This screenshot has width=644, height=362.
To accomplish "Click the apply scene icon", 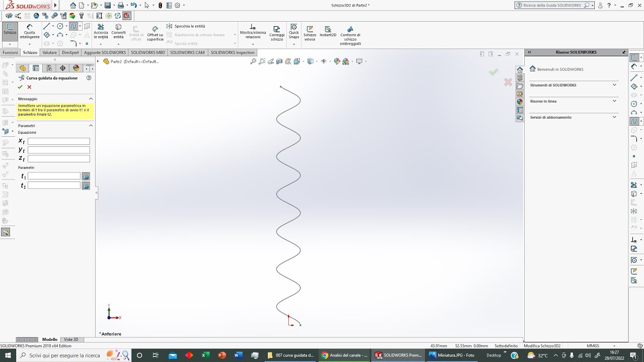I will pyautogui.click(x=346, y=61).
